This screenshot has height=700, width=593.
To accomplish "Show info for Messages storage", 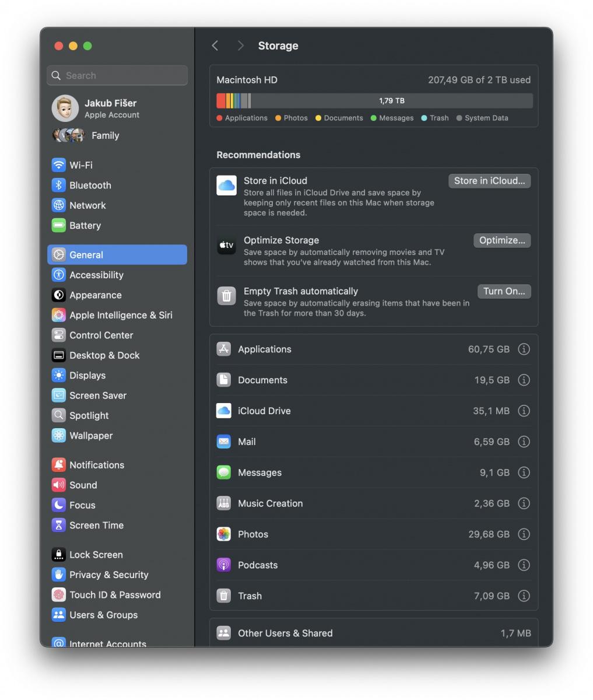I will click(524, 473).
